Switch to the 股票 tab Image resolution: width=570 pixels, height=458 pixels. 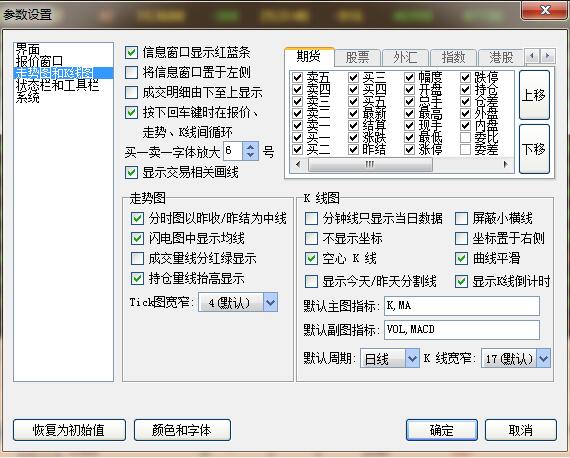(357, 57)
